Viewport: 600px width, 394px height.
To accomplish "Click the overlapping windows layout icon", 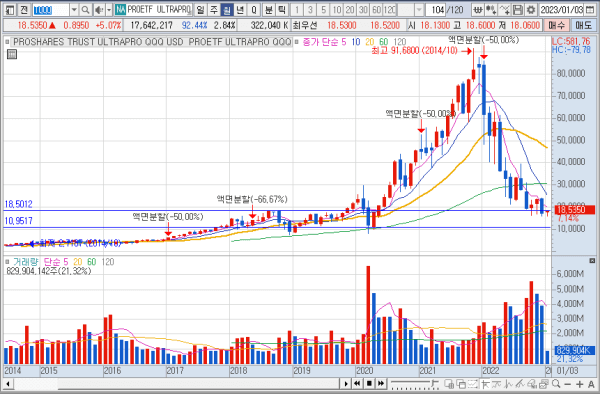I will (461, 384).
